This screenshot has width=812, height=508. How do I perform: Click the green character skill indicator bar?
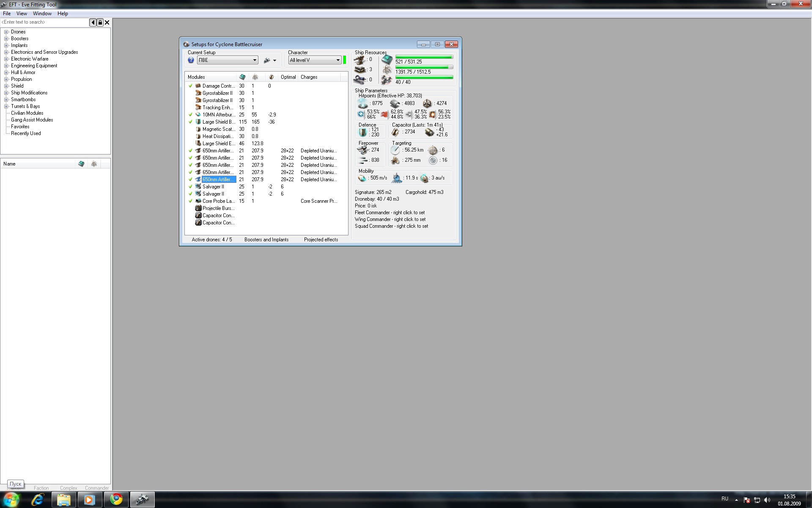tap(345, 60)
